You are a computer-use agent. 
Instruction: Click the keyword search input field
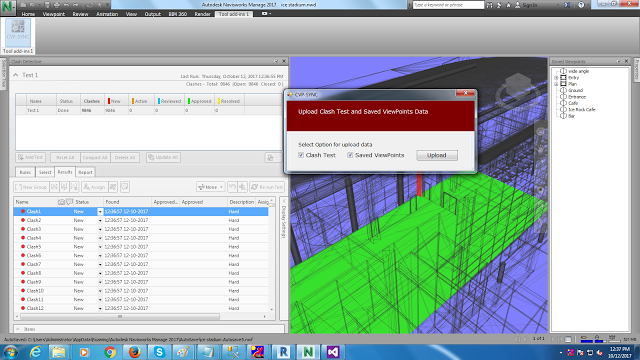click(448, 5)
